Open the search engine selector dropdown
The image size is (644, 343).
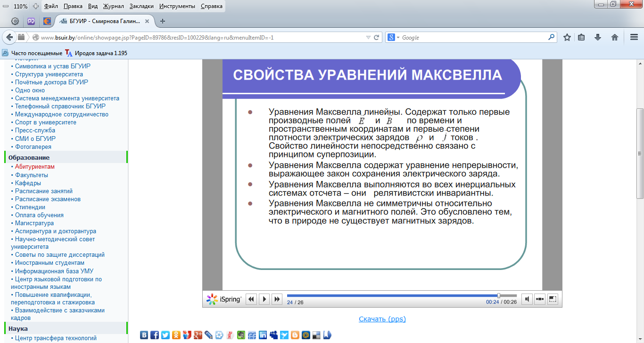point(394,37)
